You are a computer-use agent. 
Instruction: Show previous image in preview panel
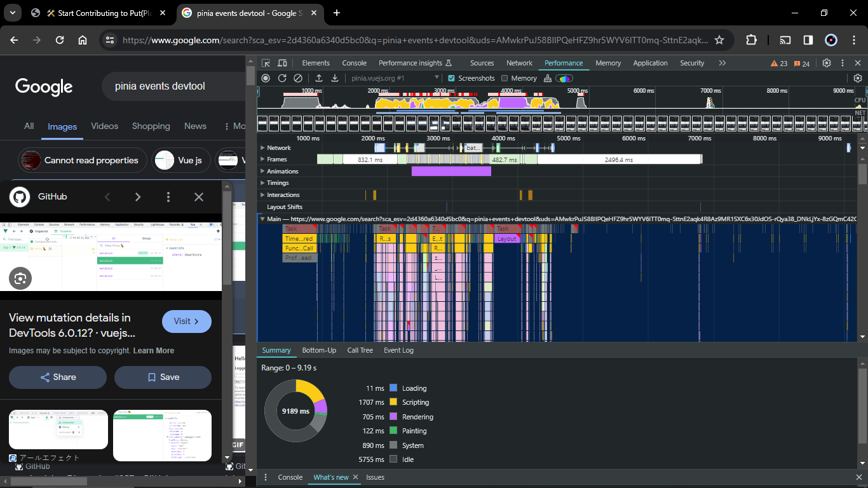coord(107,197)
